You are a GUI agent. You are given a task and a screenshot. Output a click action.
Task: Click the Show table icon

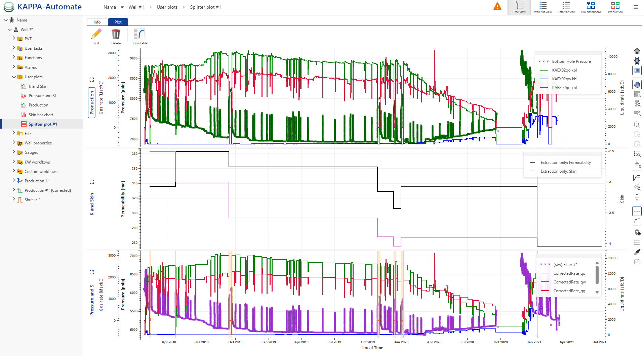[139, 36]
